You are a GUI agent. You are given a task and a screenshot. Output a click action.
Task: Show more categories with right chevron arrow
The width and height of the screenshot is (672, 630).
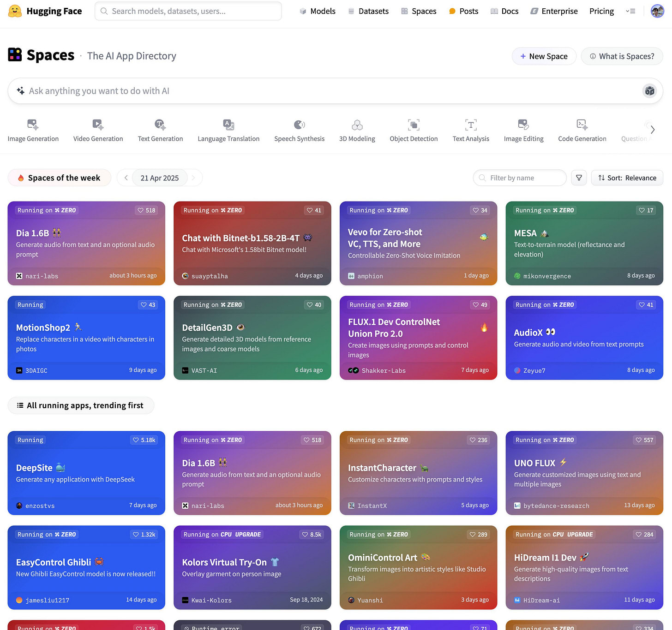[x=652, y=130]
